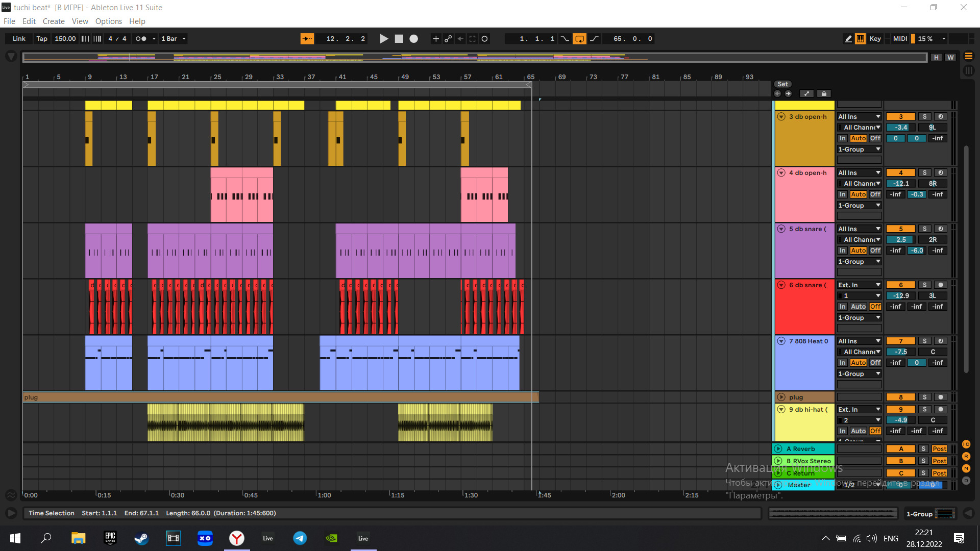This screenshot has height=551, width=980.
Task: Solo the plug track
Action: 924,397
